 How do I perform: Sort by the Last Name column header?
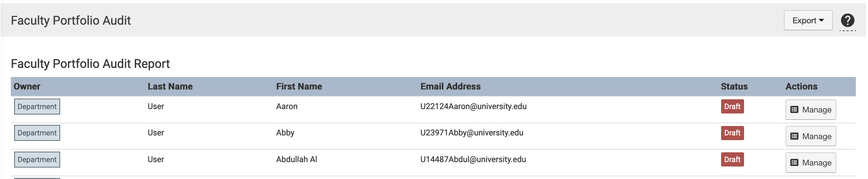[x=170, y=87]
